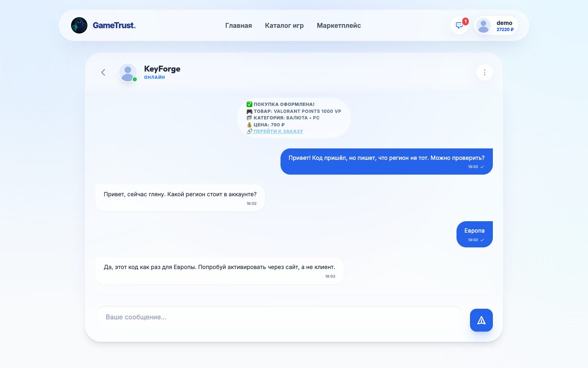Go back from the KeyForge chat

[103, 72]
